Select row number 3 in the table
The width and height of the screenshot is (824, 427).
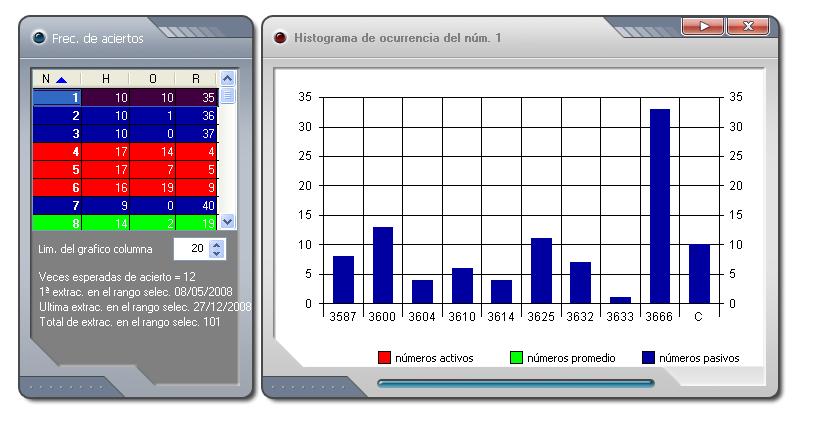[x=125, y=133]
